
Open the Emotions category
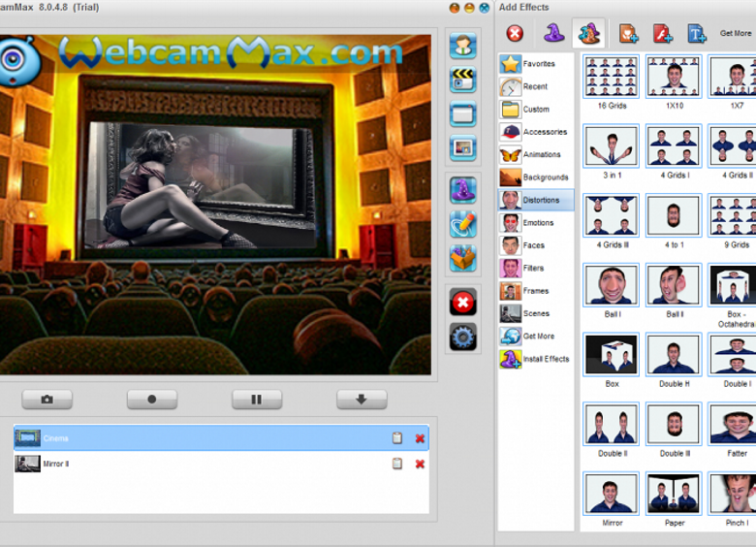[536, 222]
